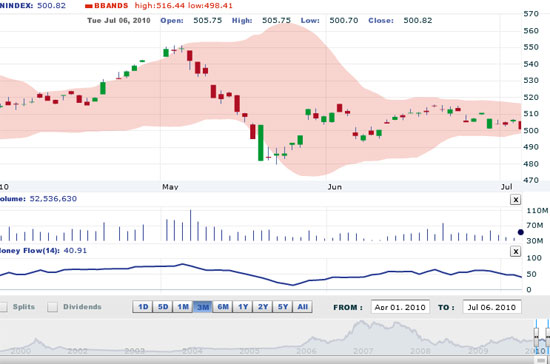Click the BBANDS red legend marker
550x364 pixels.
(x=89, y=6)
